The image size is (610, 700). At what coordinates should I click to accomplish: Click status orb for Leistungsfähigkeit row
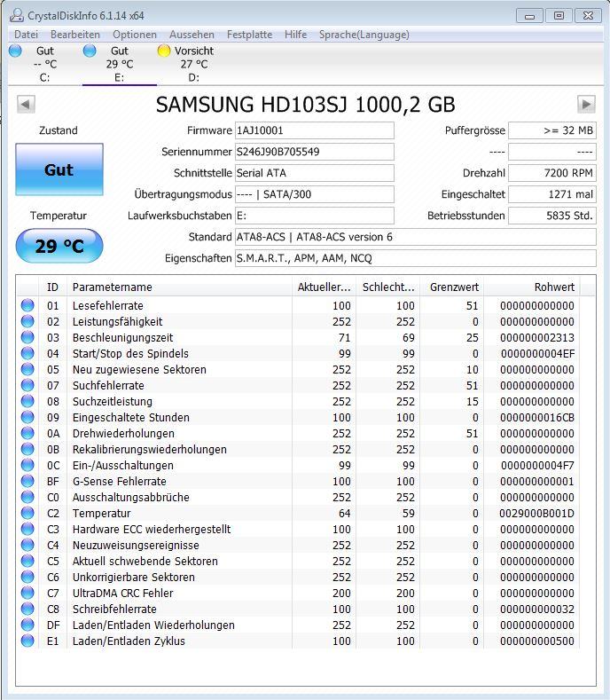click(27, 321)
